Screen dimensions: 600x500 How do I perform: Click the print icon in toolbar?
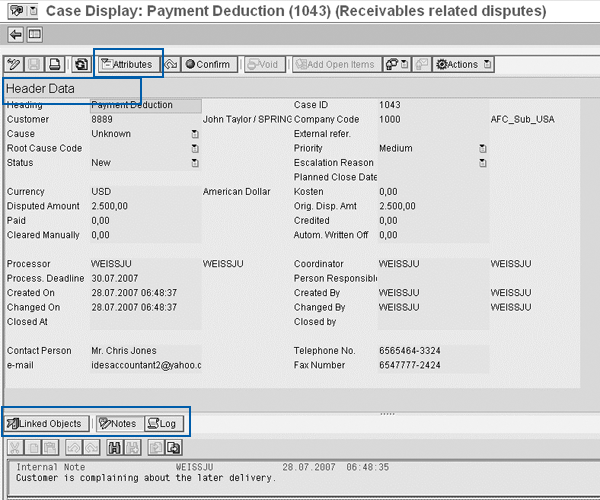click(x=56, y=64)
